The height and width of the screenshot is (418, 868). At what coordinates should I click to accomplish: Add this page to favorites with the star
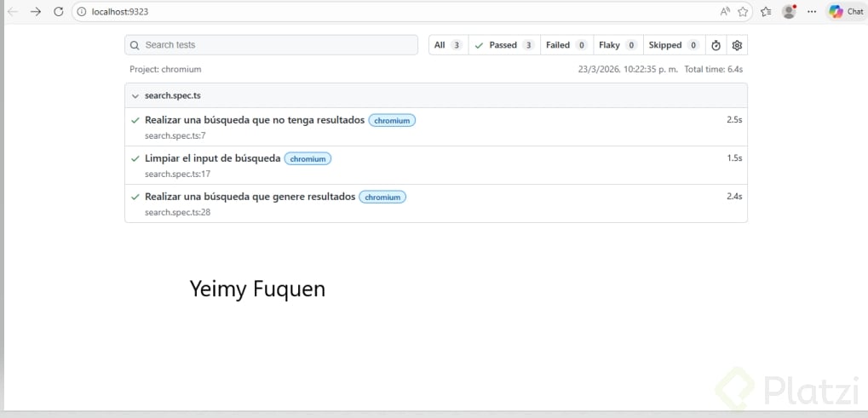tap(742, 12)
